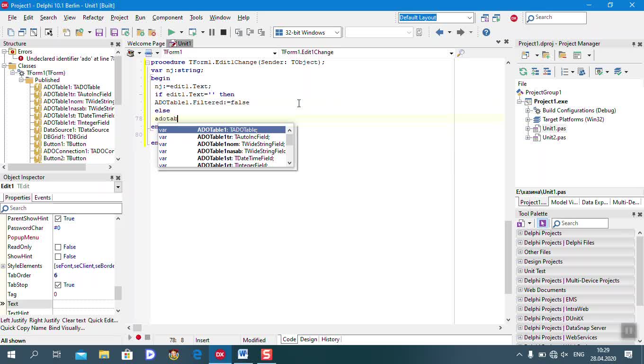
Task: Click the Clear text link
Action: pos(74,320)
